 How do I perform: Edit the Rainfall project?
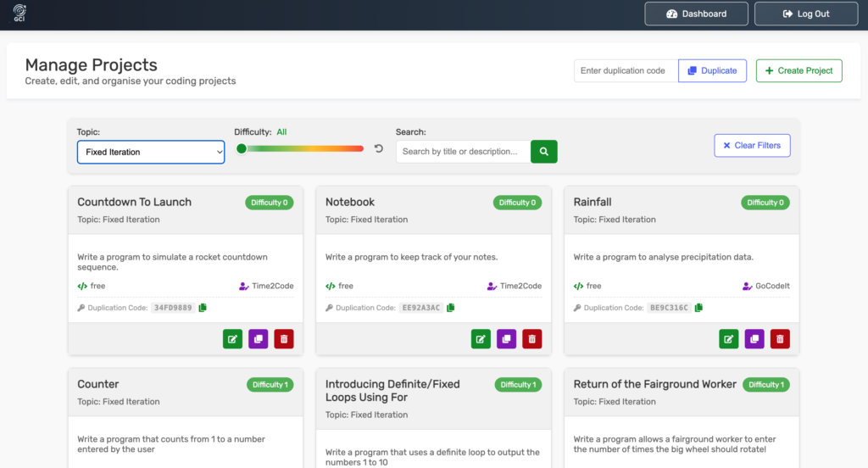tap(729, 339)
